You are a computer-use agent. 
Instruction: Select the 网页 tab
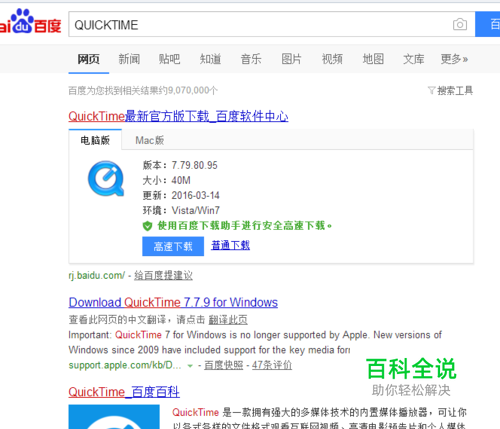(x=89, y=59)
